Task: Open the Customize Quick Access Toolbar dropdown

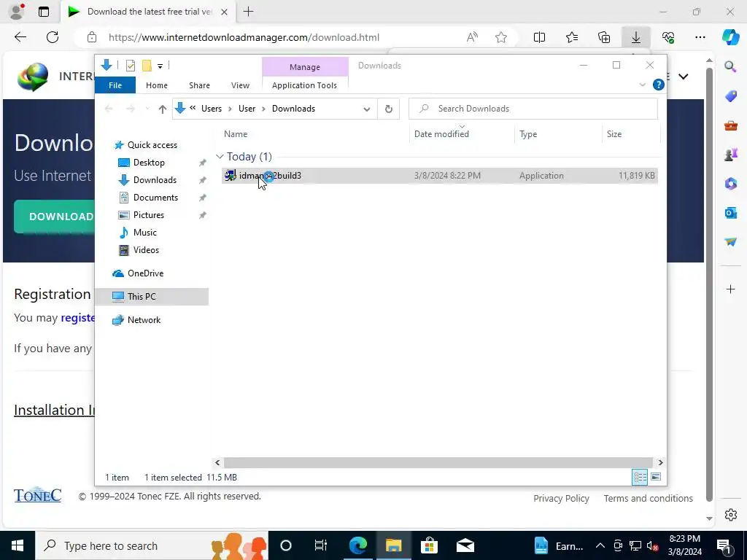Action: point(160,66)
